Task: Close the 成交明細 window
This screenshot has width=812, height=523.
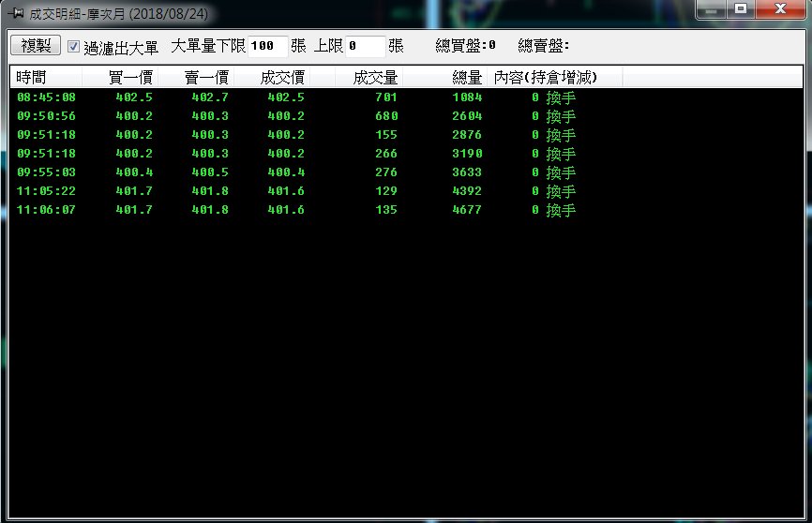Action: click(x=780, y=9)
